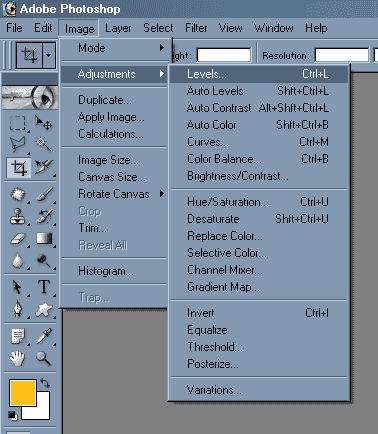
Task: Select the Hand tool
Action: point(18,359)
